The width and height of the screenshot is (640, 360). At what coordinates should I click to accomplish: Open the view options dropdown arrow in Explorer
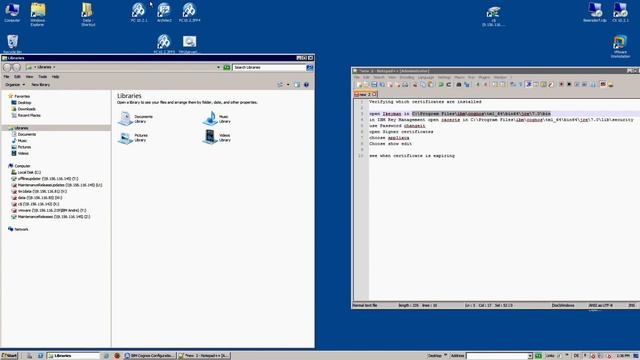[x=288, y=84]
